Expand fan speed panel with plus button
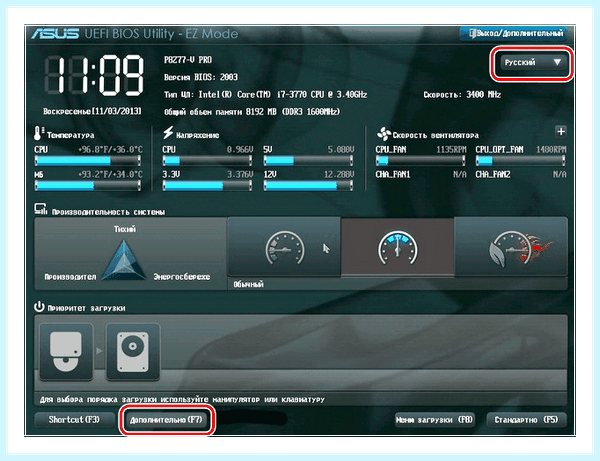The height and width of the screenshot is (461, 600). [561, 132]
